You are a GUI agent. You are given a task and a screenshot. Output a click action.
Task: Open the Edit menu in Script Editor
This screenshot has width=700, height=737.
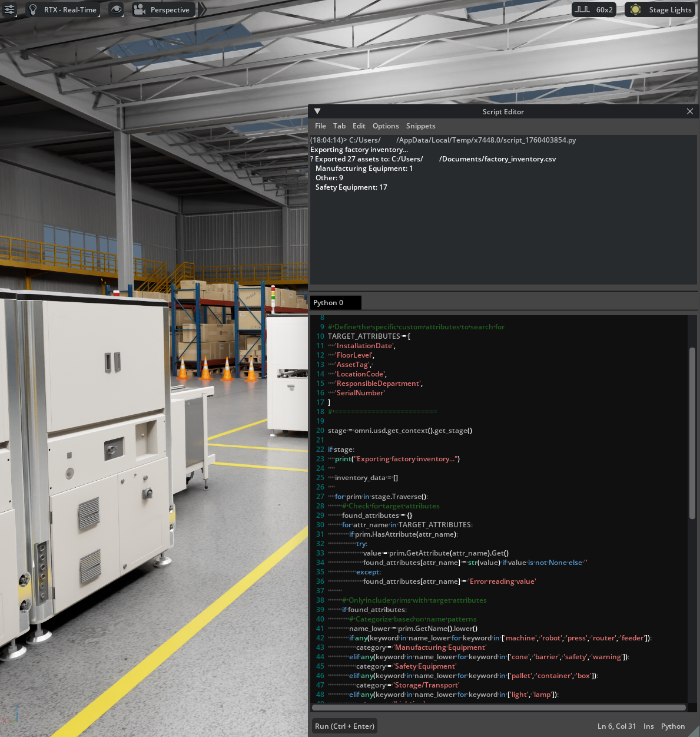359,126
